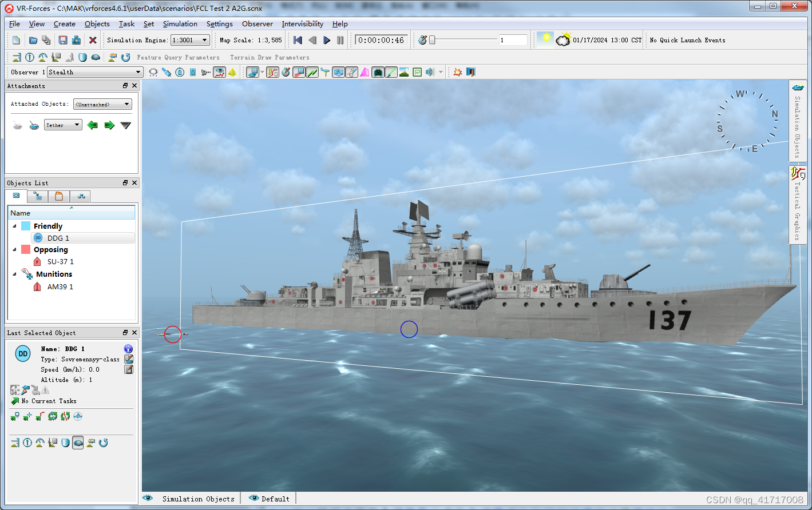Click the explosion detonation effects icon

click(458, 72)
